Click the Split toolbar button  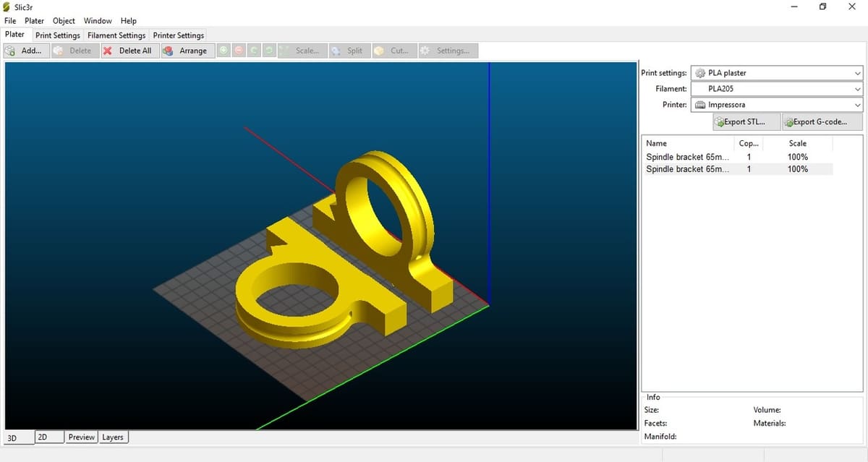point(349,51)
